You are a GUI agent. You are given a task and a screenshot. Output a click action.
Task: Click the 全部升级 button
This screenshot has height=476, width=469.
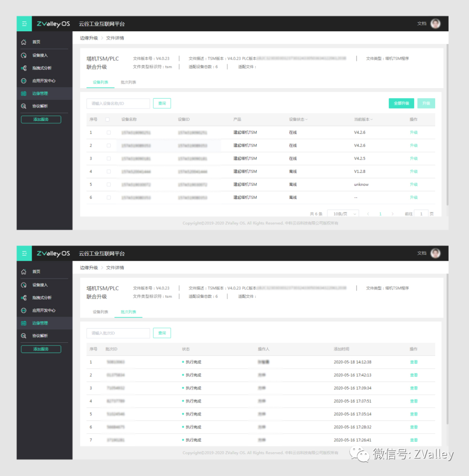point(401,103)
